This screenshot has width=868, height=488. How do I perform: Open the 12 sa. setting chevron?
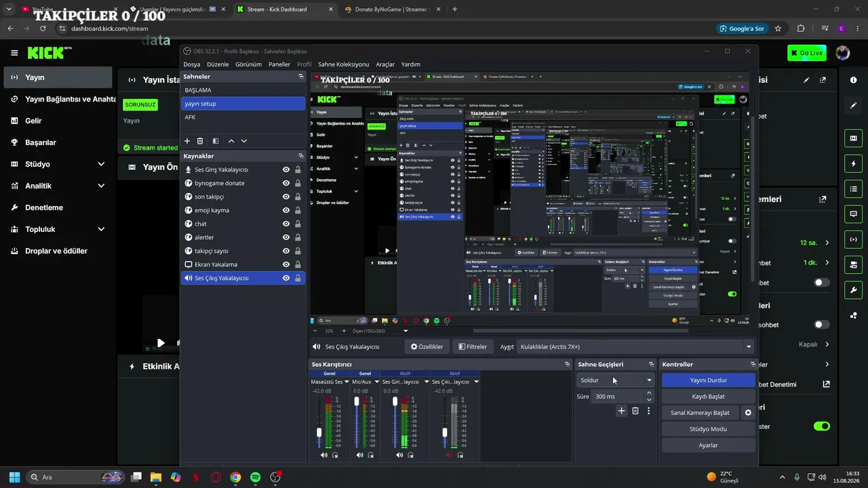pos(827,243)
